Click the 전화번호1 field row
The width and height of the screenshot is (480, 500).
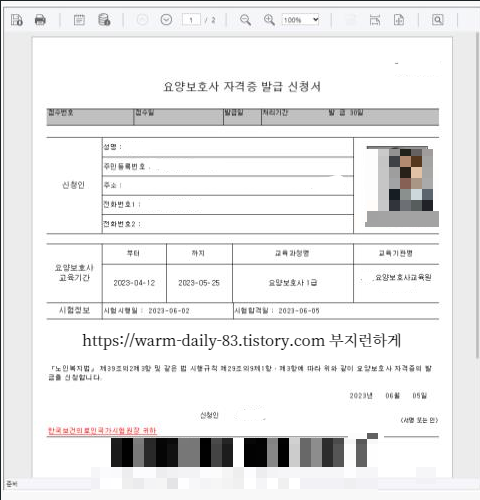[228, 205]
